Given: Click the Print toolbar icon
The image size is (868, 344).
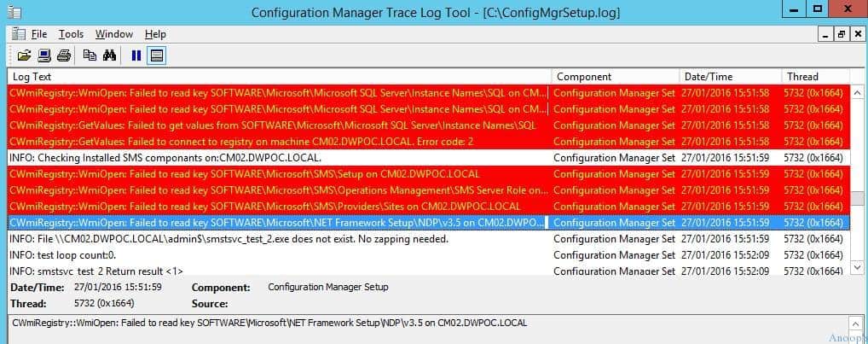Looking at the screenshot, I should click(x=64, y=55).
